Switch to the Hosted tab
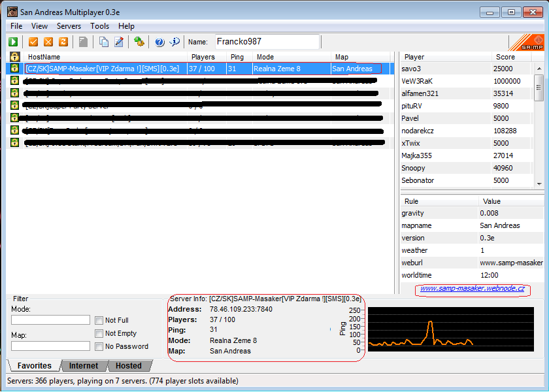 tap(129, 366)
